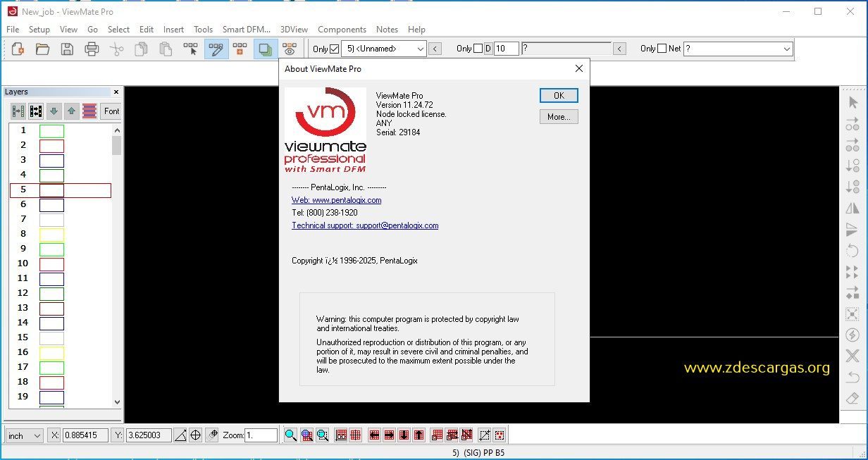
Task: Save job using the floppy disk icon
Action: 67,49
